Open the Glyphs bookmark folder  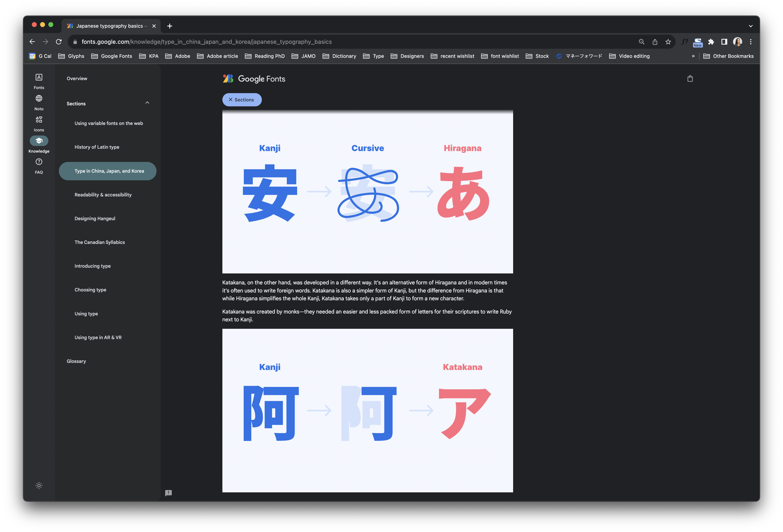click(71, 56)
